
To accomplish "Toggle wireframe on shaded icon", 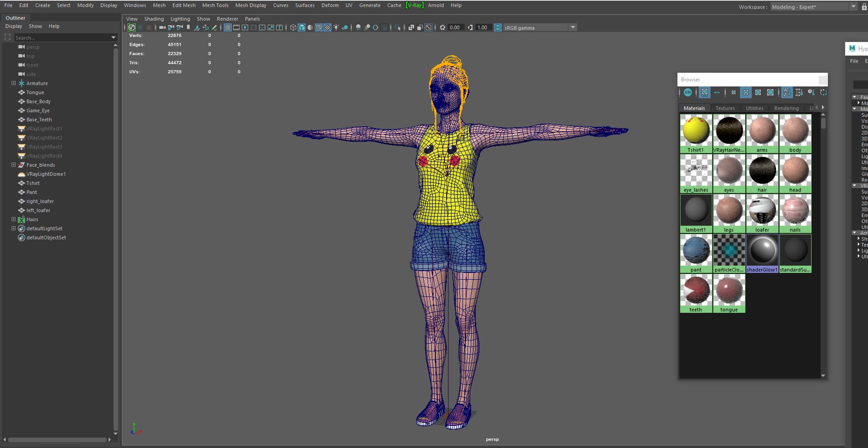I will tap(319, 28).
